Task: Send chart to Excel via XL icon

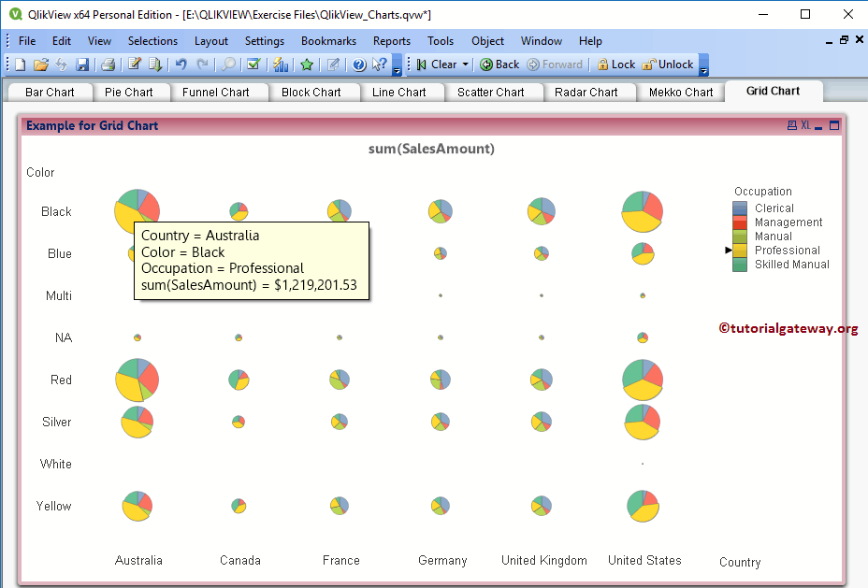Action: [x=805, y=124]
